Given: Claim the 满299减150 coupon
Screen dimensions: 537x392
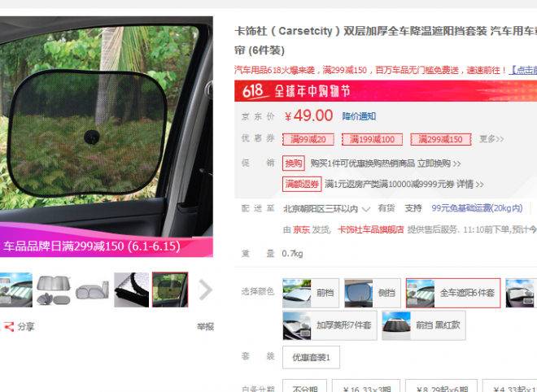Looking at the screenshot, I should [440, 139].
